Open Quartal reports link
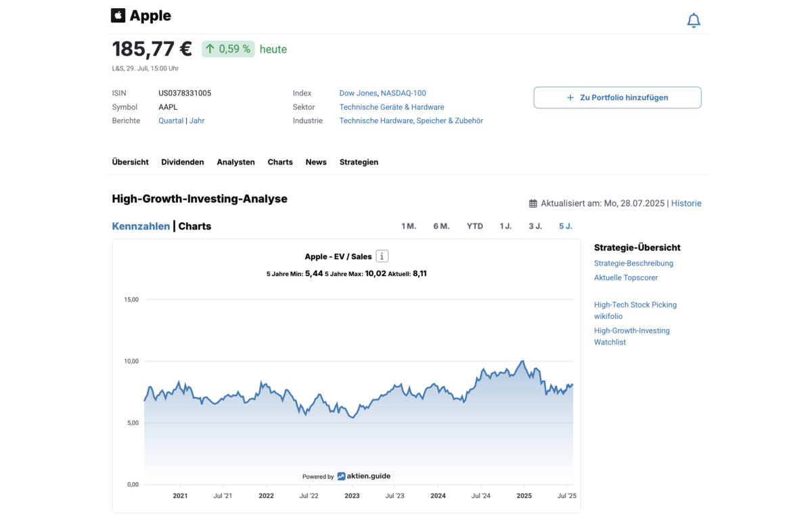This screenshot has height=526, width=812. 171,120
